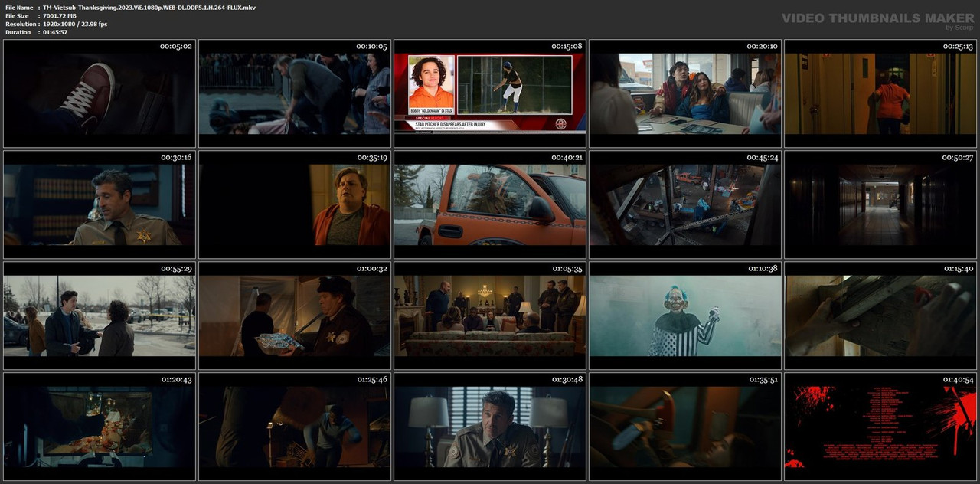The width and height of the screenshot is (980, 484).
Task: Click the duration value 01:45:57
Action: (55, 32)
